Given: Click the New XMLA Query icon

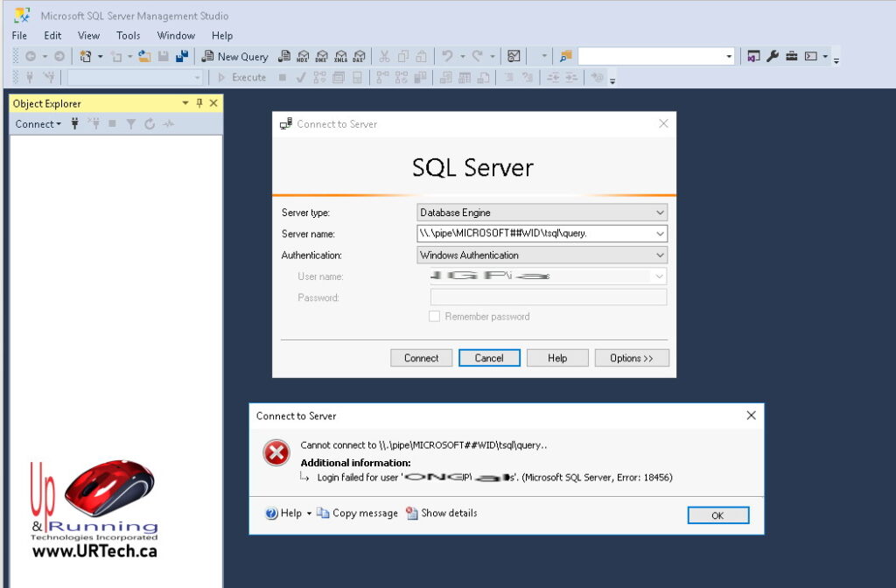Looking at the screenshot, I should 339,55.
